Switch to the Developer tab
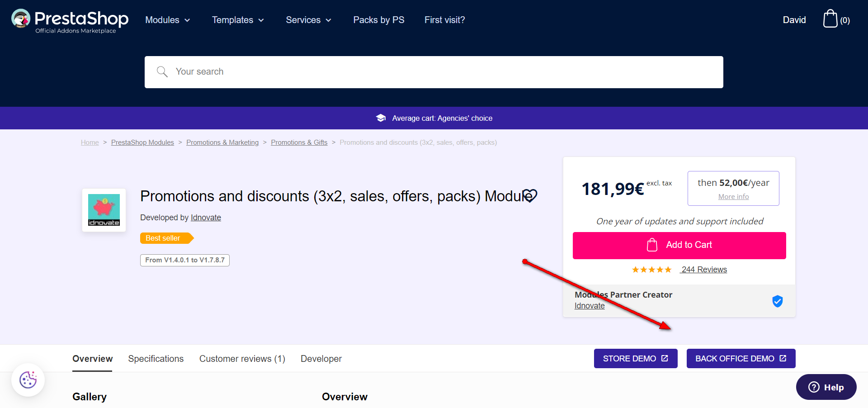The height and width of the screenshot is (408, 868). click(x=321, y=359)
